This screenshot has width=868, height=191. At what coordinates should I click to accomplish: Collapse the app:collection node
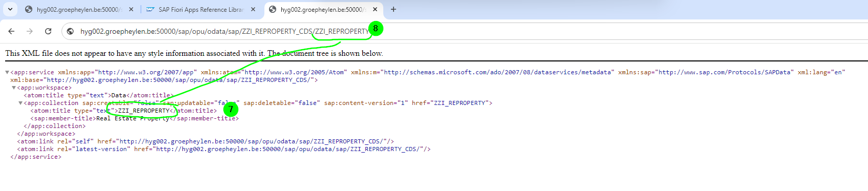coord(20,103)
